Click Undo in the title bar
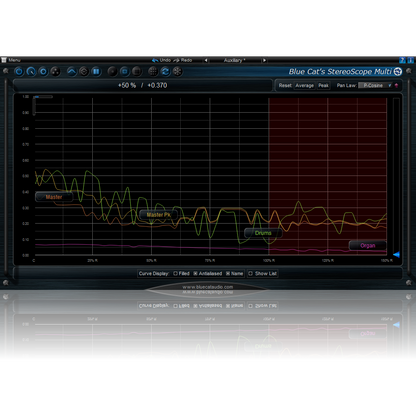Screen dimensions: 416x416 coord(161,60)
